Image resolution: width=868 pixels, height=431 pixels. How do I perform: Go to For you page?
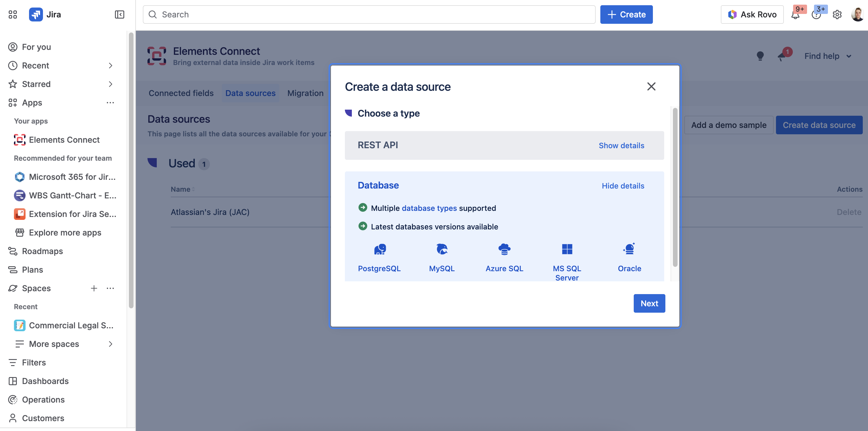pyautogui.click(x=36, y=47)
